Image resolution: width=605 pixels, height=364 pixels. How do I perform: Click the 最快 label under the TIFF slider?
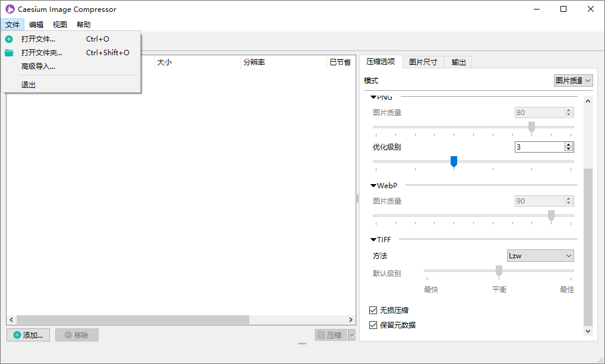tap(431, 290)
